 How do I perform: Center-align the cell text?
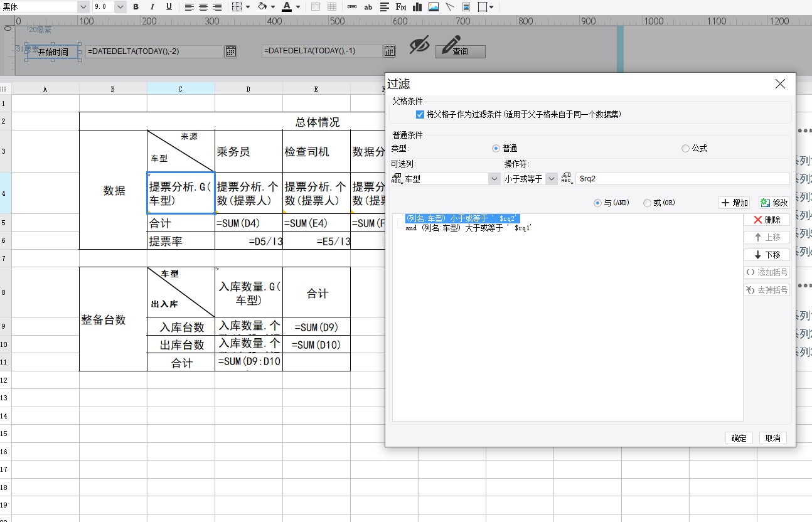tap(203, 7)
